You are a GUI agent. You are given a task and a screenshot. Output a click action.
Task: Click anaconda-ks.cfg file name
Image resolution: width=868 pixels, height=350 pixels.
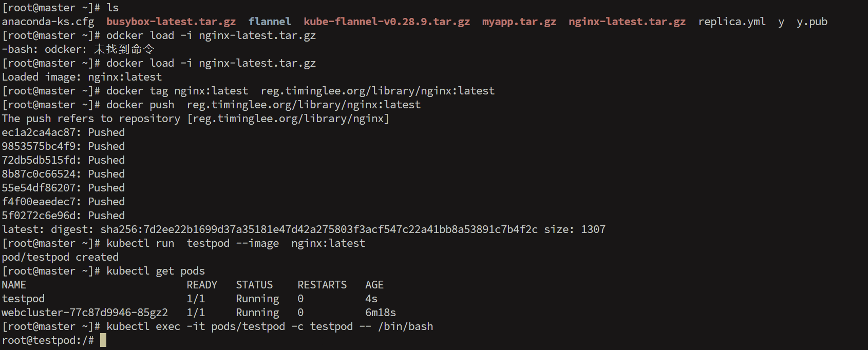(x=48, y=22)
